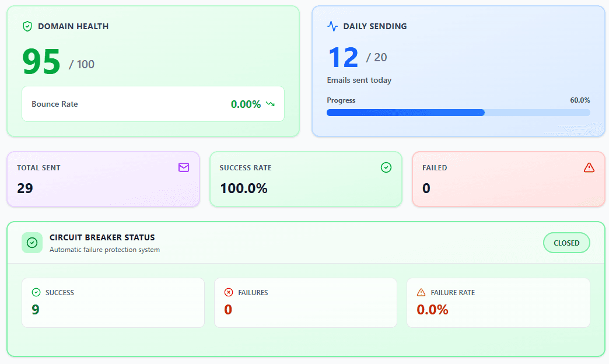Select the Success Rate card
The height and width of the screenshot is (364, 609).
306,179
